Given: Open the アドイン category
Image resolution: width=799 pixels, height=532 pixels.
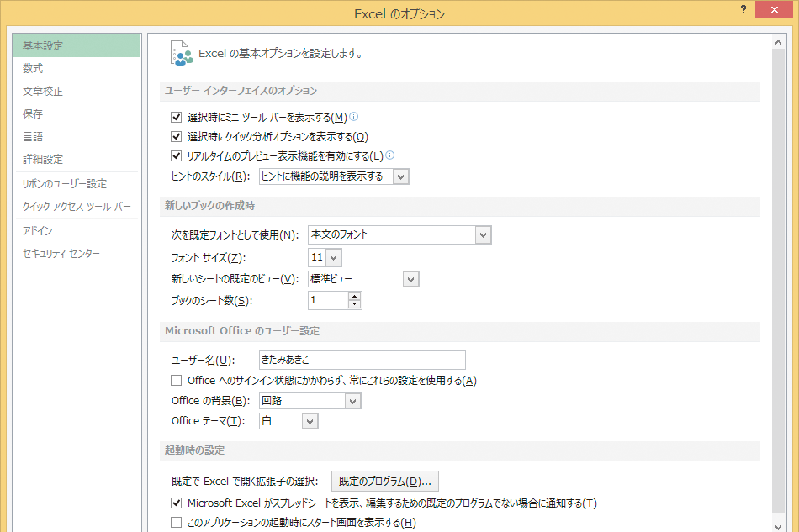Looking at the screenshot, I should coord(77,231).
